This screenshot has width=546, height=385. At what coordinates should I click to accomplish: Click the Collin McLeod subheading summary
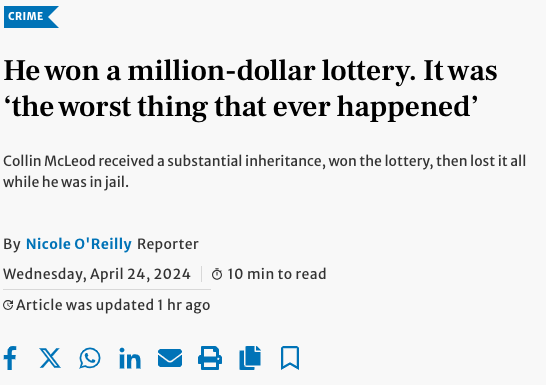pos(265,171)
